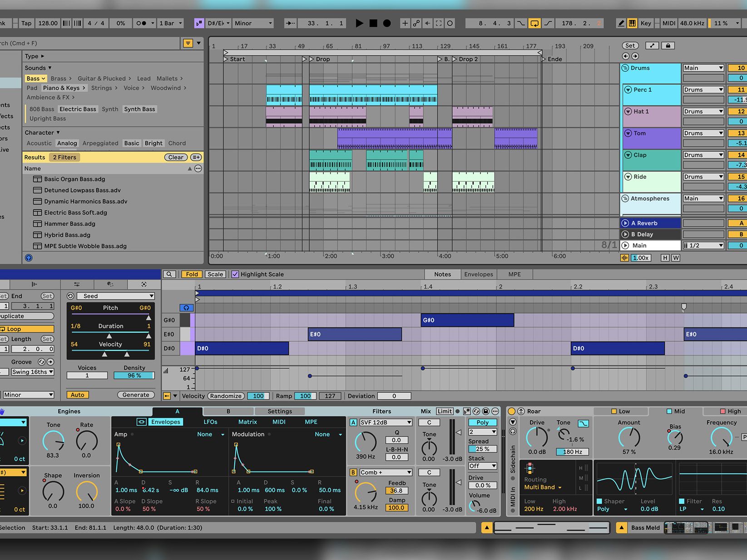747x560 pixels.
Task: Preview browser sounds with the headphone icon
Action: click(x=29, y=258)
